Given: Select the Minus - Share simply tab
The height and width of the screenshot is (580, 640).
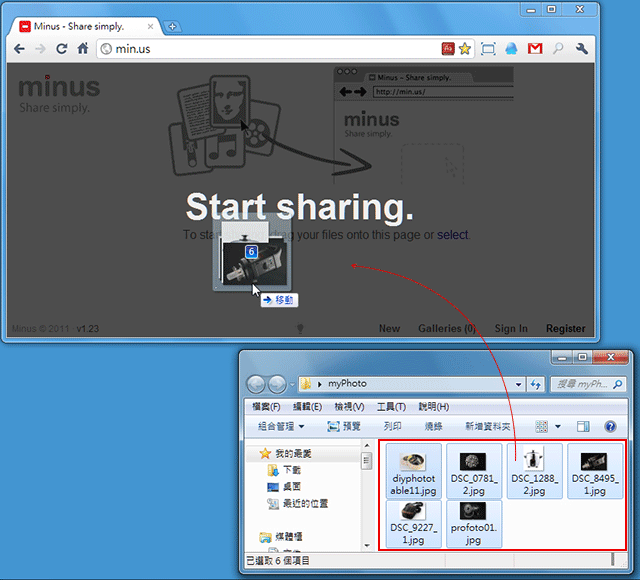Looking at the screenshot, I should coord(86,27).
